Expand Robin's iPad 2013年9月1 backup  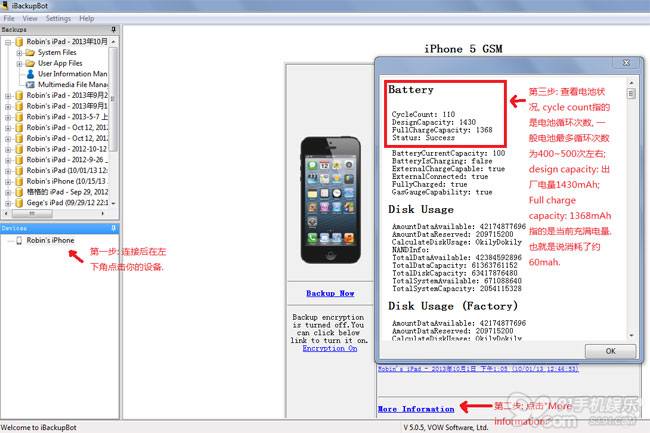point(8,107)
